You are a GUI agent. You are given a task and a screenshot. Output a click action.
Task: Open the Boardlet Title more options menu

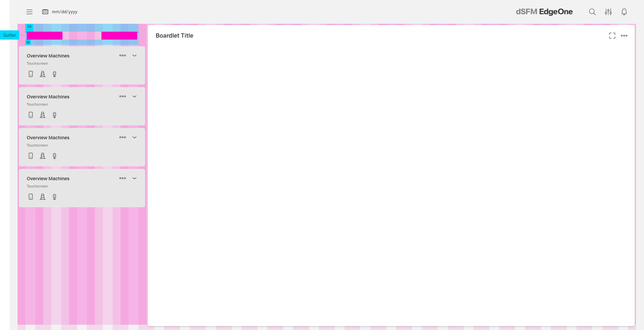tap(624, 36)
